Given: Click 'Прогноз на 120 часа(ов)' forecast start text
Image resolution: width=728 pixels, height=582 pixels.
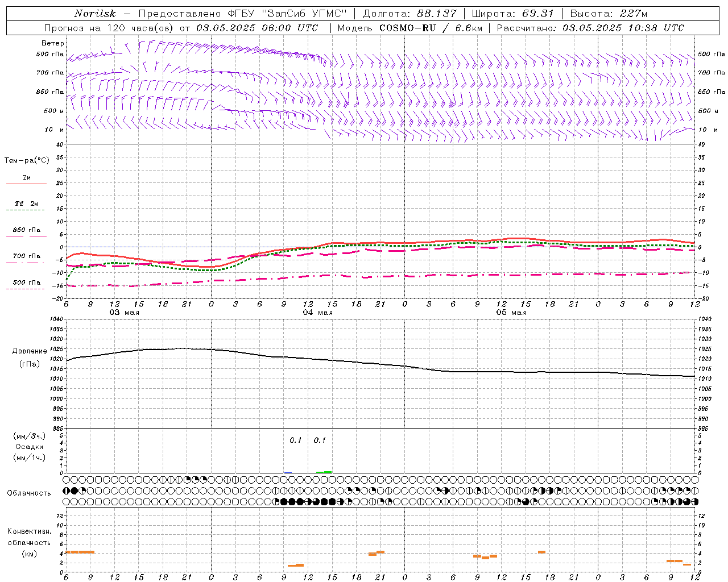Looking at the screenshot, I should click(x=109, y=28).
